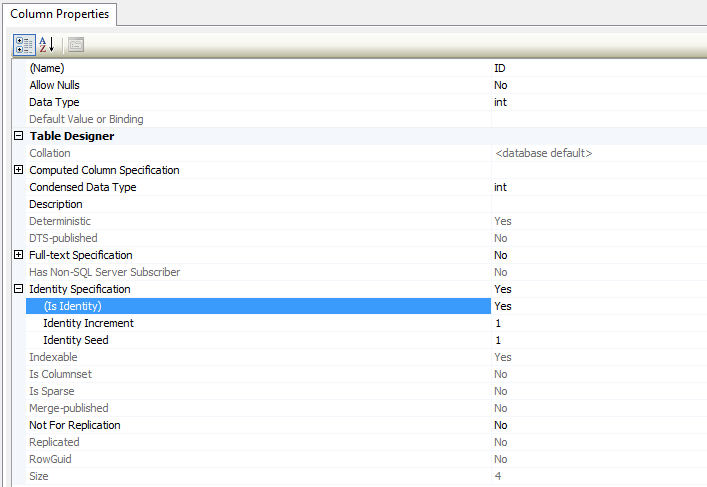The image size is (707, 487).
Task: Open the Property Pages icon
Action: point(76,45)
